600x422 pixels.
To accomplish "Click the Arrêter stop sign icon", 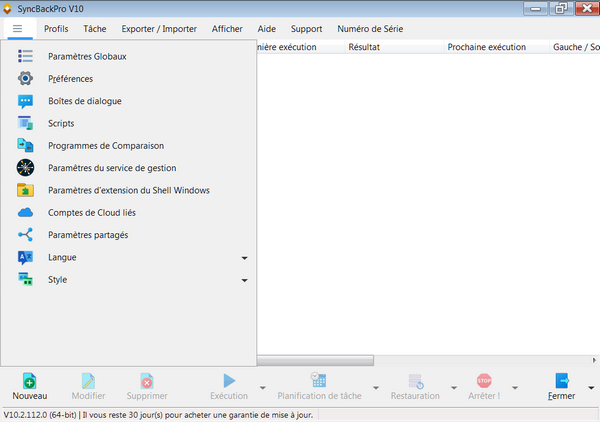I will point(484,381).
